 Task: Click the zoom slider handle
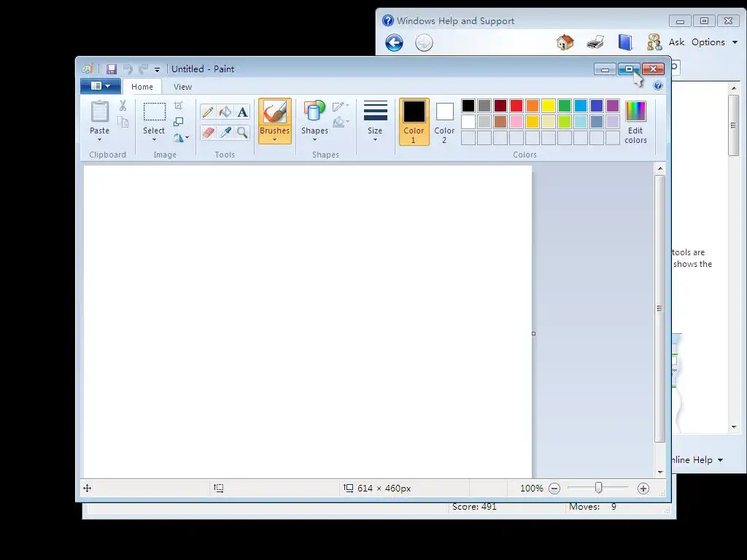point(598,488)
